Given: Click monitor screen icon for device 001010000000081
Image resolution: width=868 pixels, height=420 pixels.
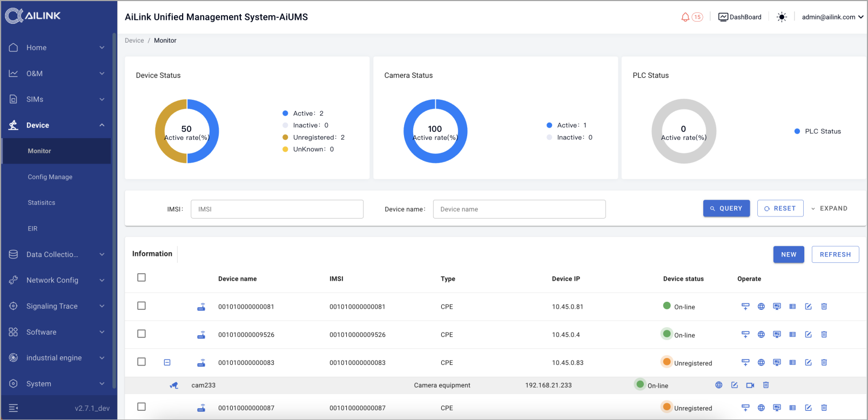Looking at the screenshot, I should pyautogui.click(x=777, y=307).
